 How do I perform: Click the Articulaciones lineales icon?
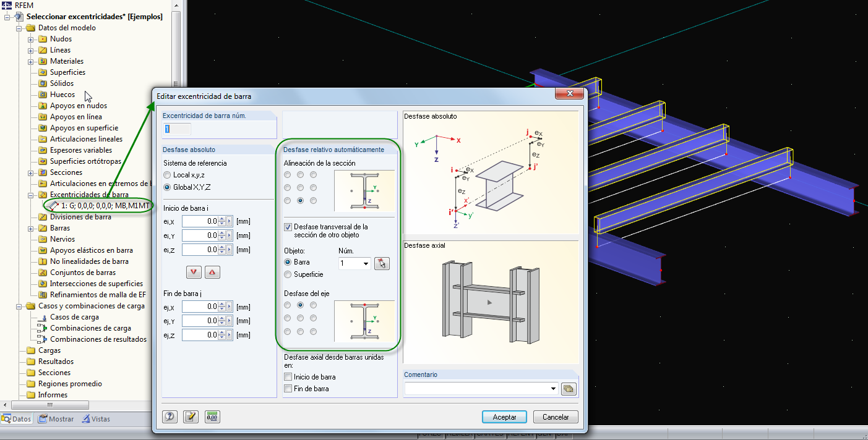[43, 139]
